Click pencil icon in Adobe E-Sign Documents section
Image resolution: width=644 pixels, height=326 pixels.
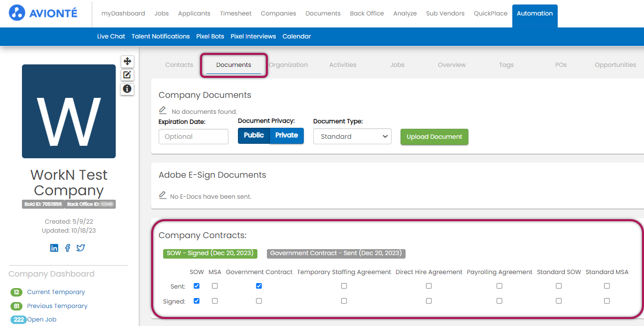pos(163,195)
